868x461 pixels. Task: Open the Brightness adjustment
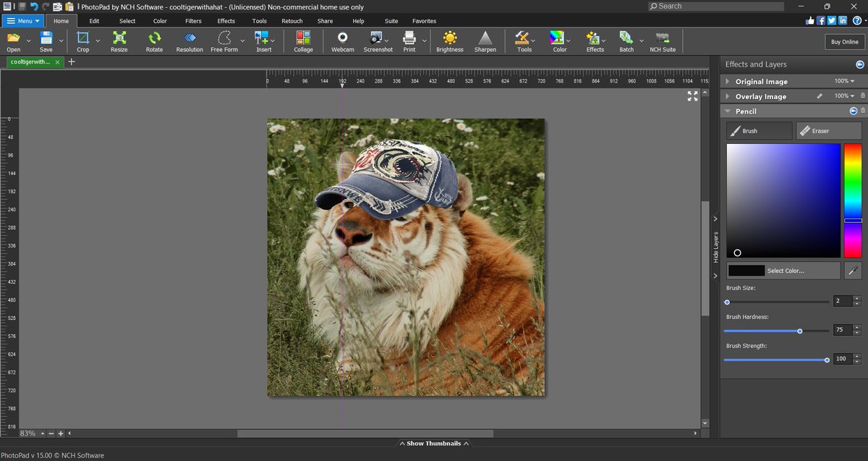coord(450,41)
